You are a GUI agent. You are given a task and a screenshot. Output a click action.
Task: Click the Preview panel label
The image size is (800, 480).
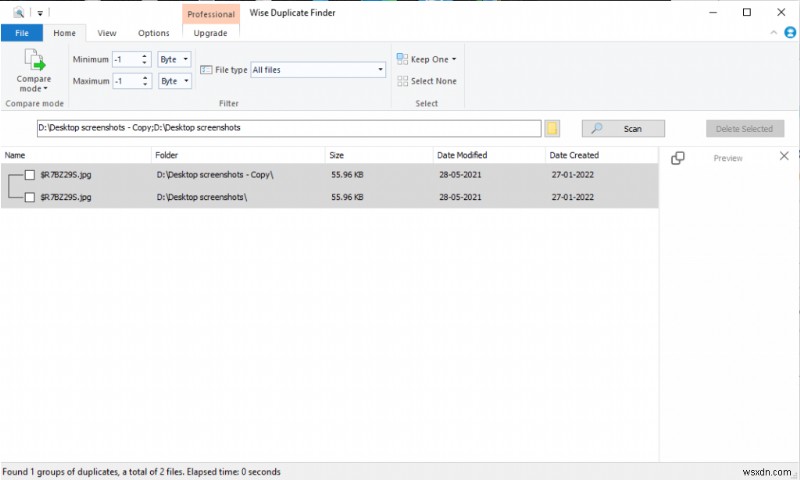(x=728, y=158)
